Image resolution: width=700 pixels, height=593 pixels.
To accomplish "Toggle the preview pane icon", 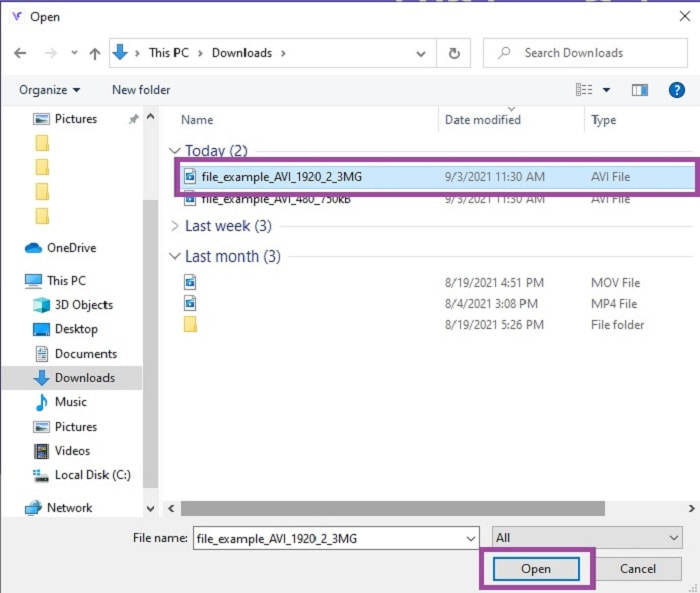I will (x=640, y=90).
